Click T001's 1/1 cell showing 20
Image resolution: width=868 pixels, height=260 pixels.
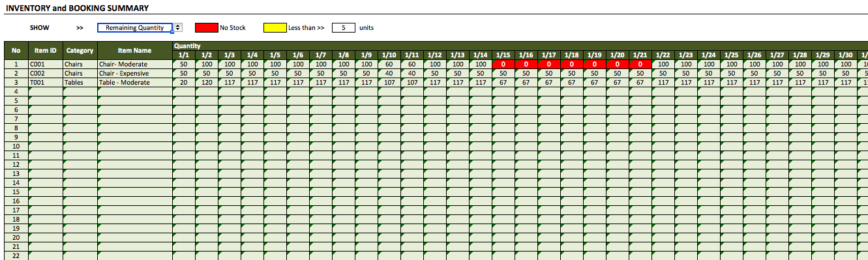(x=184, y=83)
